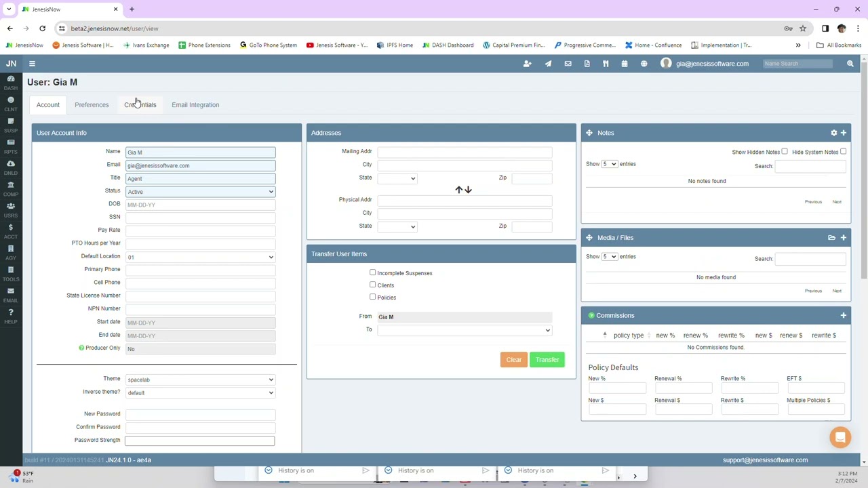This screenshot has height=488, width=868.
Task: Open the Theme dropdown
Action: [201, 380]
